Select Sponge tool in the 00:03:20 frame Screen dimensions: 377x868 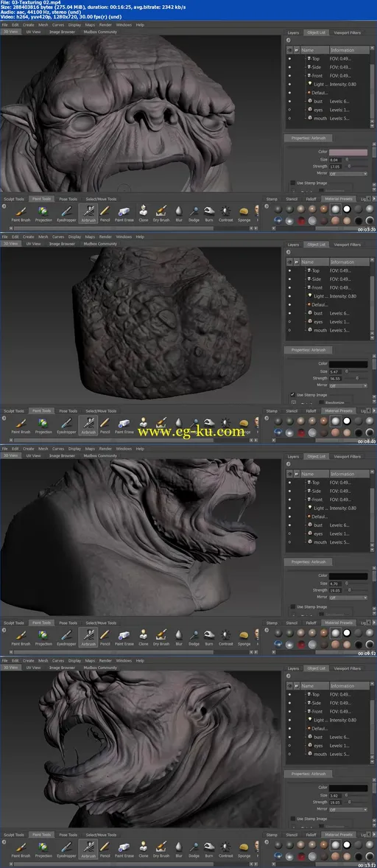244,213
